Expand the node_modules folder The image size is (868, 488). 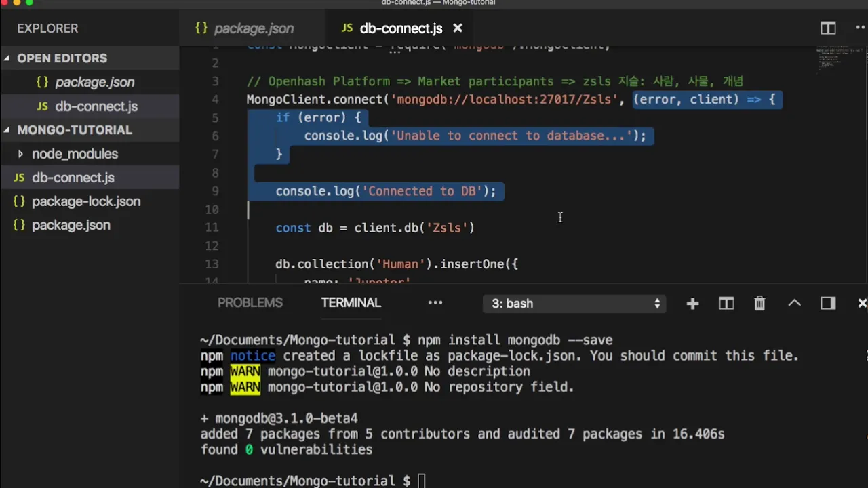pos(20,154)
